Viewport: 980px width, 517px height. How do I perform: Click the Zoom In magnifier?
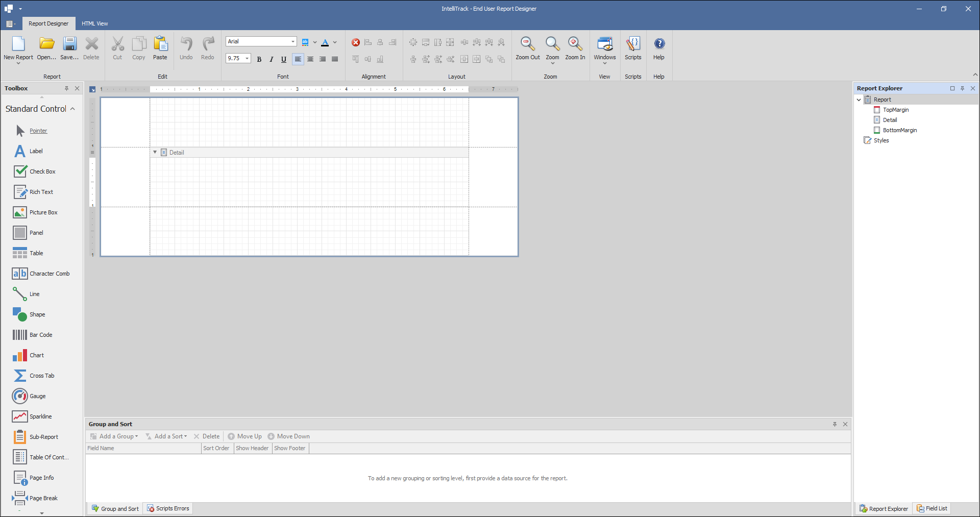575,44
